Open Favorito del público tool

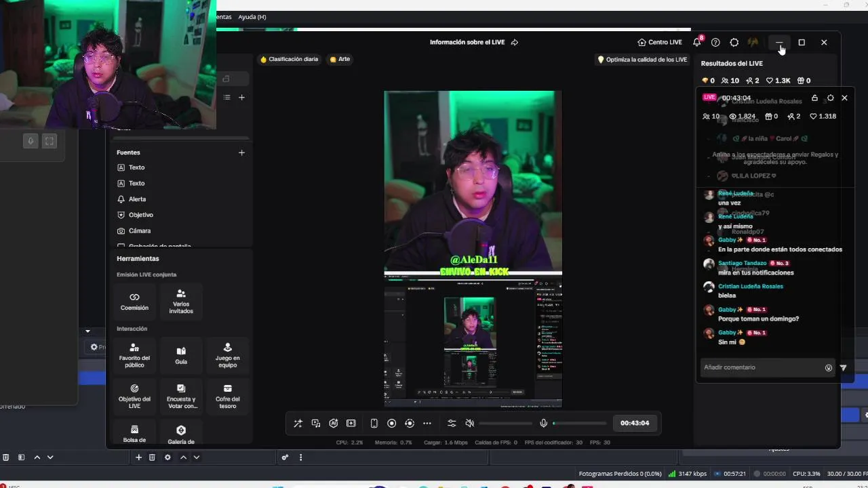pyautogui.click(x=134, y=355)
